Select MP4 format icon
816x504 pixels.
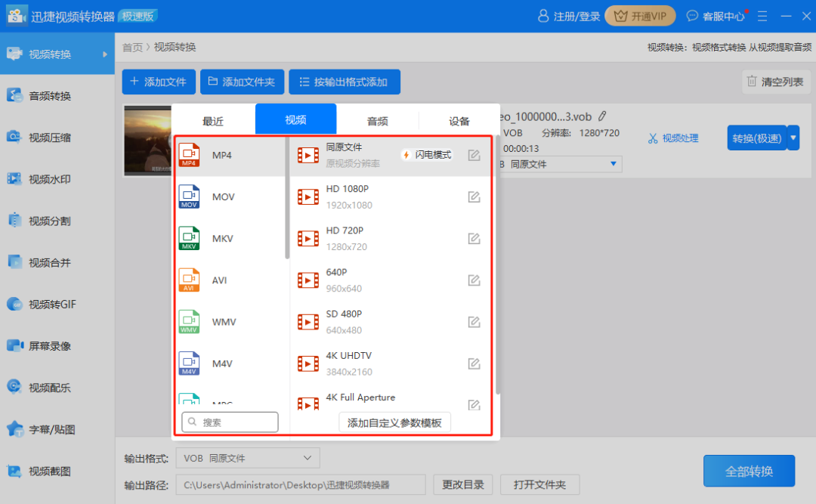tap(189, 155)
